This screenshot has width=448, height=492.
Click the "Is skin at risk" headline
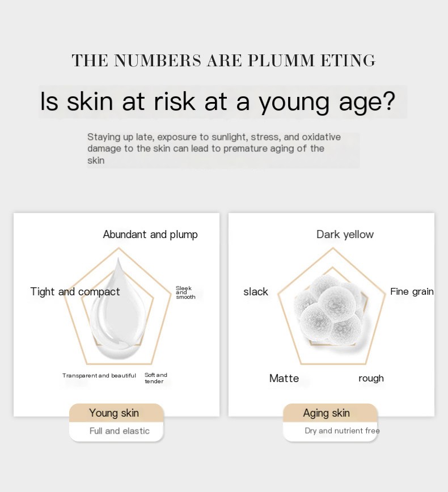tap(217, 102)
